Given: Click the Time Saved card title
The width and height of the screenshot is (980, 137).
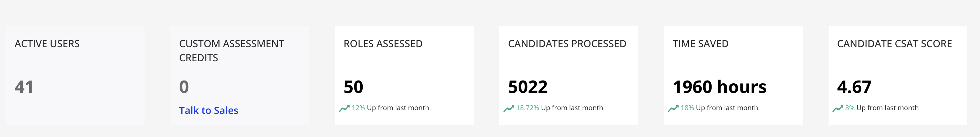Looking at the screenshot, I should click(700, 44).
